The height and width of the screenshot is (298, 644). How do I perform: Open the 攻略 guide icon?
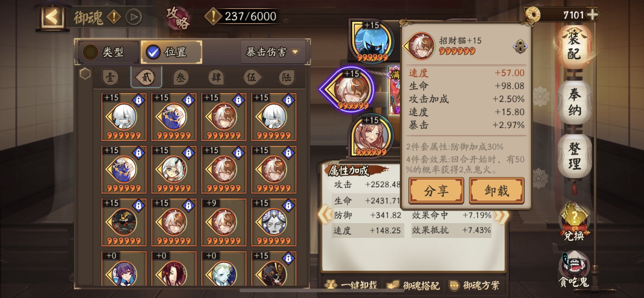click(178, 18)
